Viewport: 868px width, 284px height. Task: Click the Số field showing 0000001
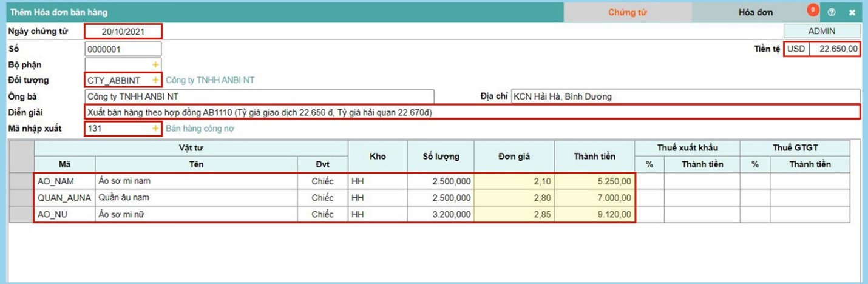(x=123, y=49)
